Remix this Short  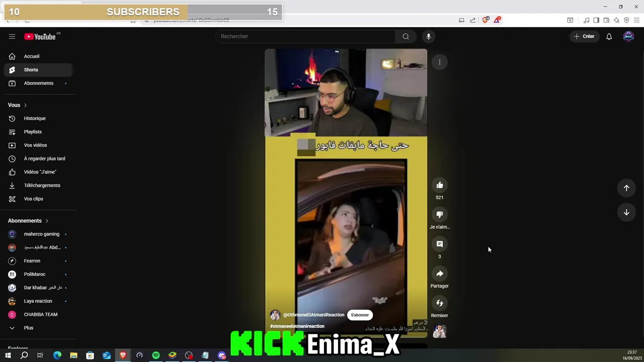coord(440,303)
